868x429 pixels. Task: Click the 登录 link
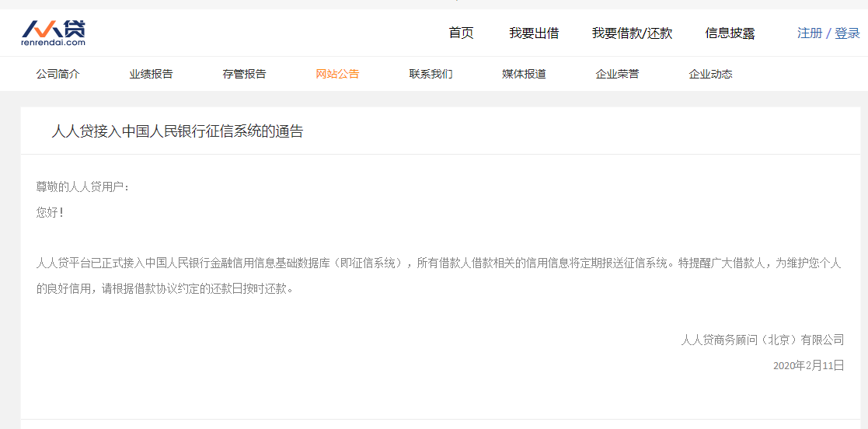847,33
